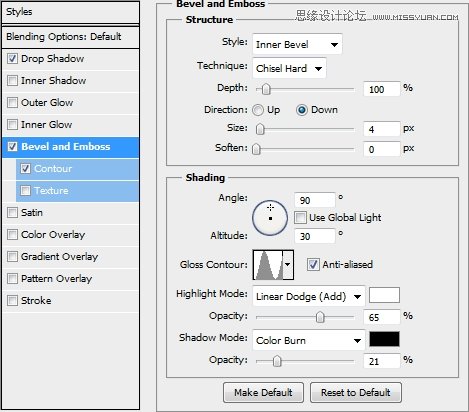Screen dimensions: 469x412
Task: Uncheck the Contour checkbox
Action: tap(26, 169)
